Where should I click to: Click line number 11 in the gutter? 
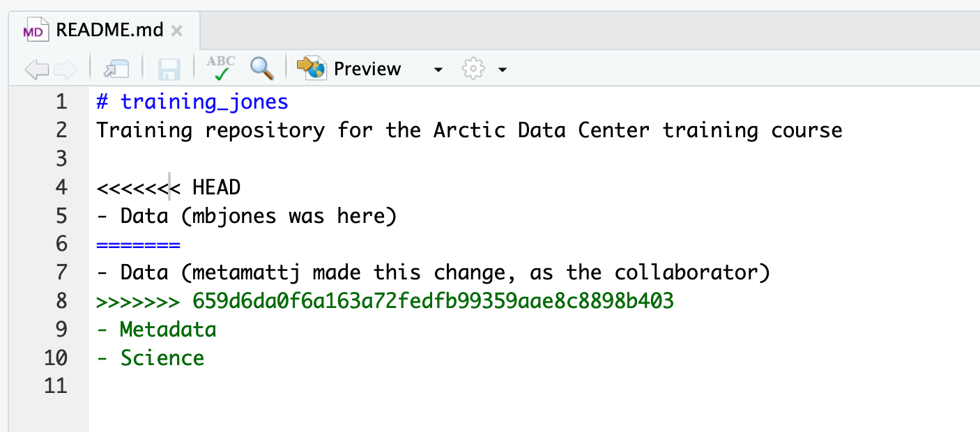(56, 386)
